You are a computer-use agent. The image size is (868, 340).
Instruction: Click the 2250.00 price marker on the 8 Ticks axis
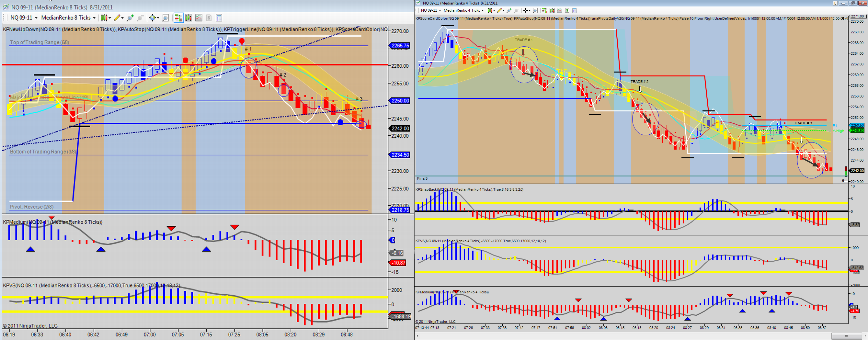pyautogui.click(x=400, y=101)
